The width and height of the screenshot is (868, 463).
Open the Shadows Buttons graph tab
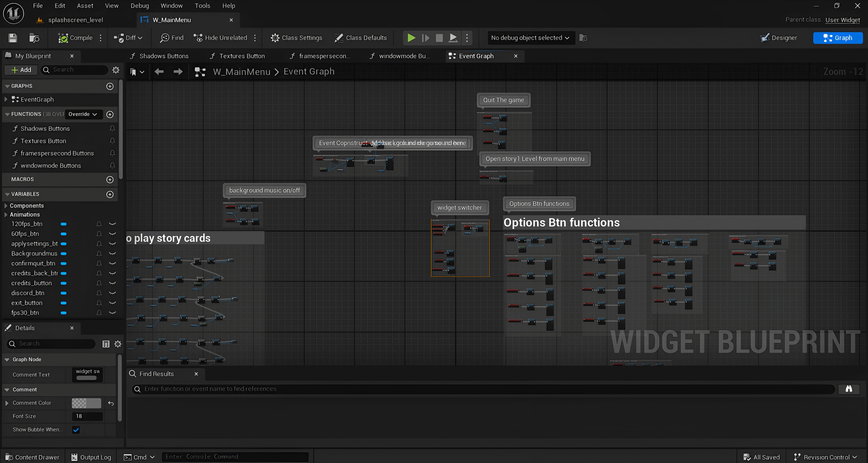pos(159,56)
